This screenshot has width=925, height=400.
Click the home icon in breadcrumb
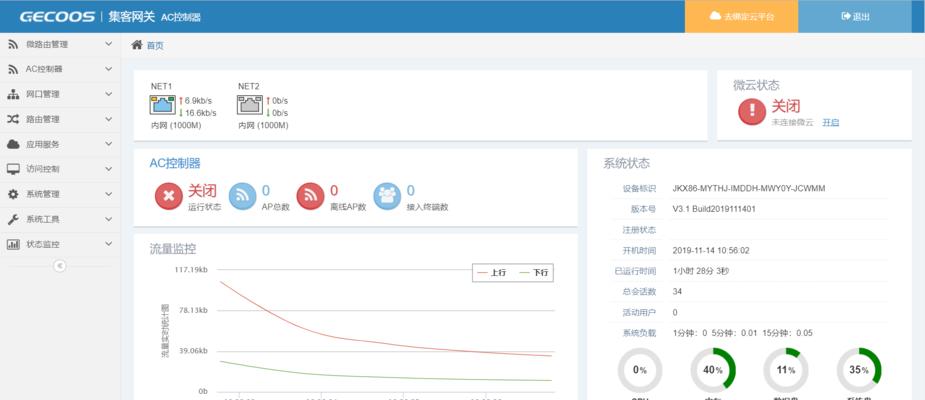(x=137, y=45)
